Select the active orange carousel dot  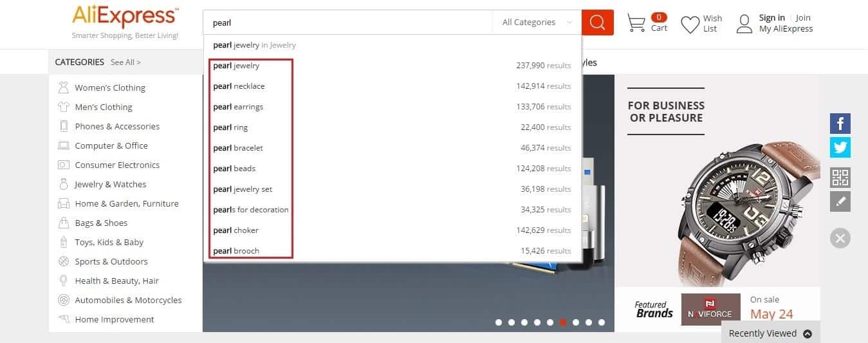pyautogui.click(x=563, y=322)
